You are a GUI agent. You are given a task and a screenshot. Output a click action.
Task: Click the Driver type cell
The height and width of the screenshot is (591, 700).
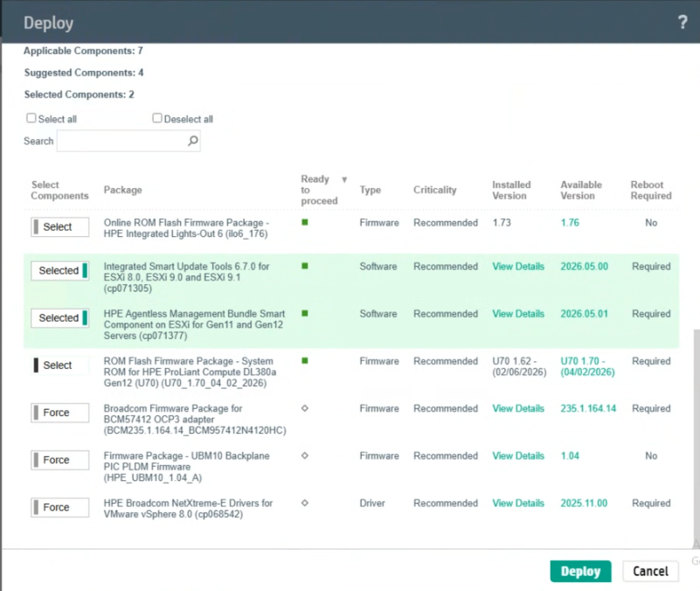pos(372,503)
